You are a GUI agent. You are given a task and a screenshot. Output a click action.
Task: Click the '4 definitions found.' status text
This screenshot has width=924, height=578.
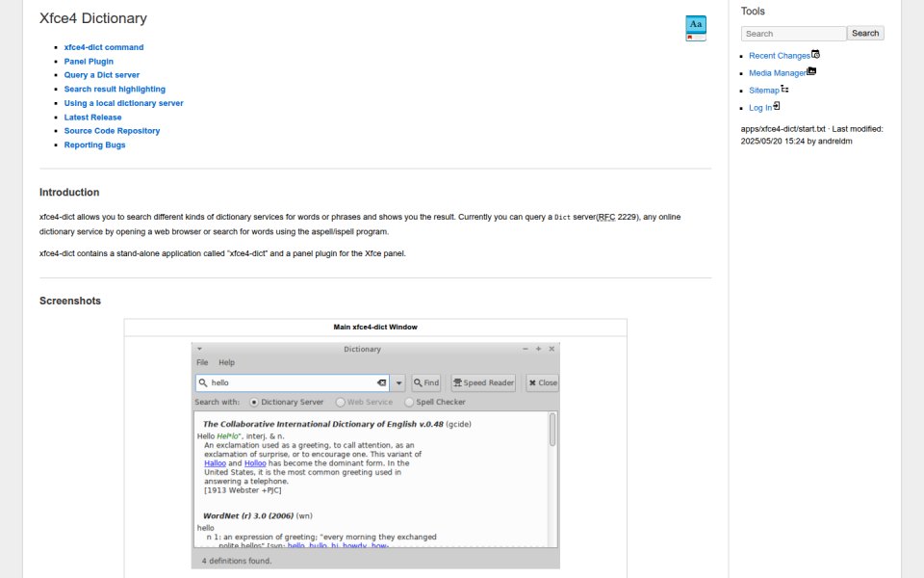pyautogui.click(x=237, y=561)
